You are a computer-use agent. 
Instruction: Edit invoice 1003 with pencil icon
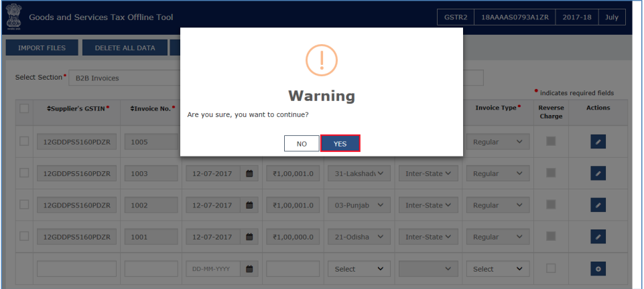598,173
